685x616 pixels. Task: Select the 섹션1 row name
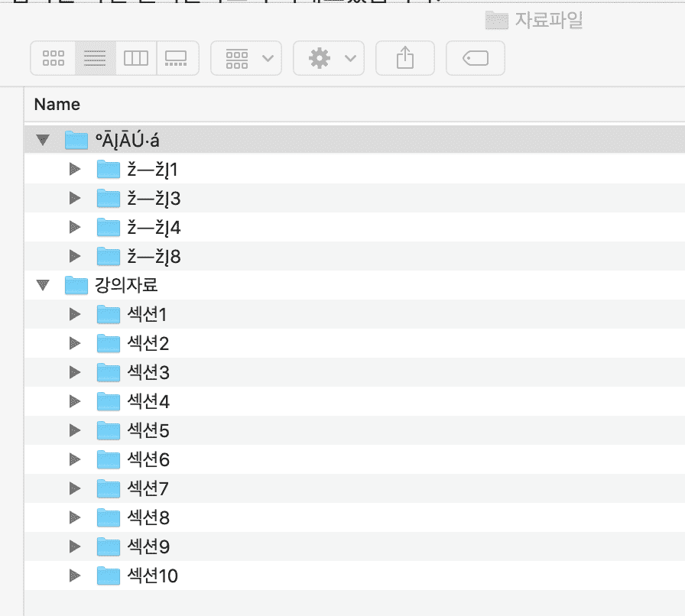pyautogui.click(x=147, y=314)
